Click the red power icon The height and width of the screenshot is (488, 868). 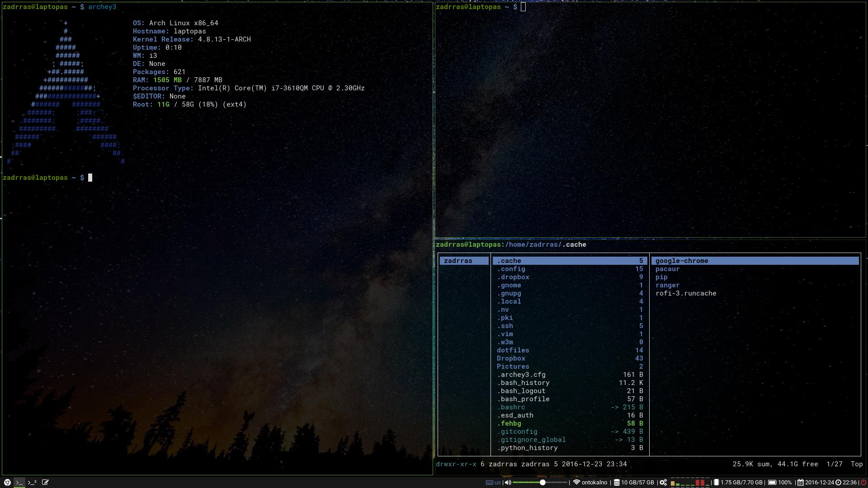(863, 483)
